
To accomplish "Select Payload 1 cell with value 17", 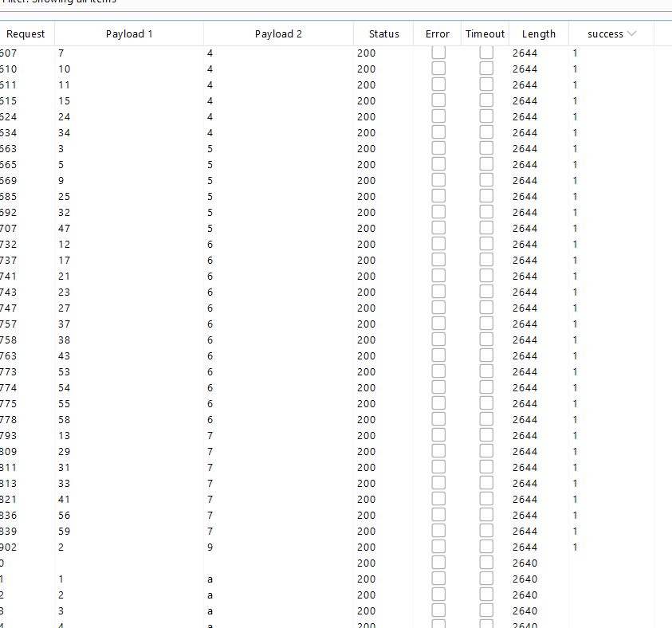I will [x=65, y=260].
